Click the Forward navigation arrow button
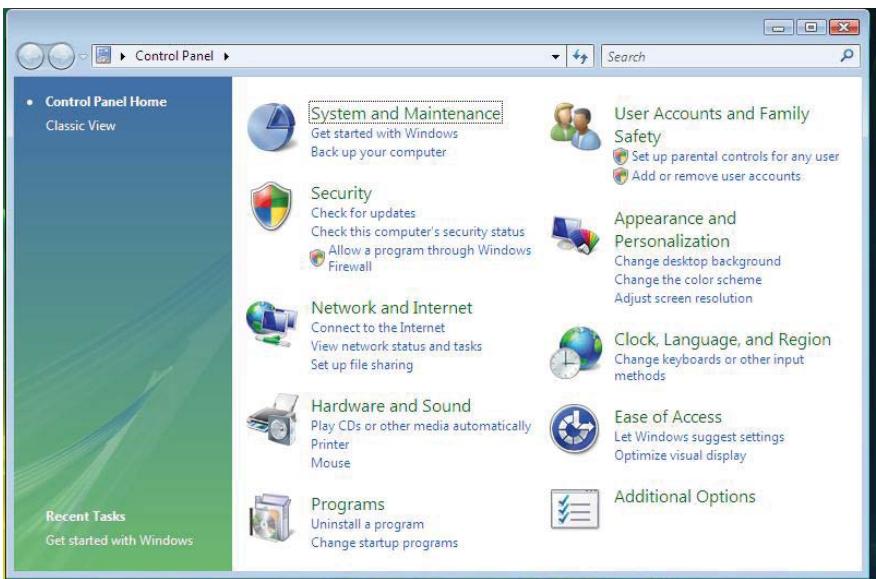The width and height of the screenshot is (876, 579). [x=61, y=56]
